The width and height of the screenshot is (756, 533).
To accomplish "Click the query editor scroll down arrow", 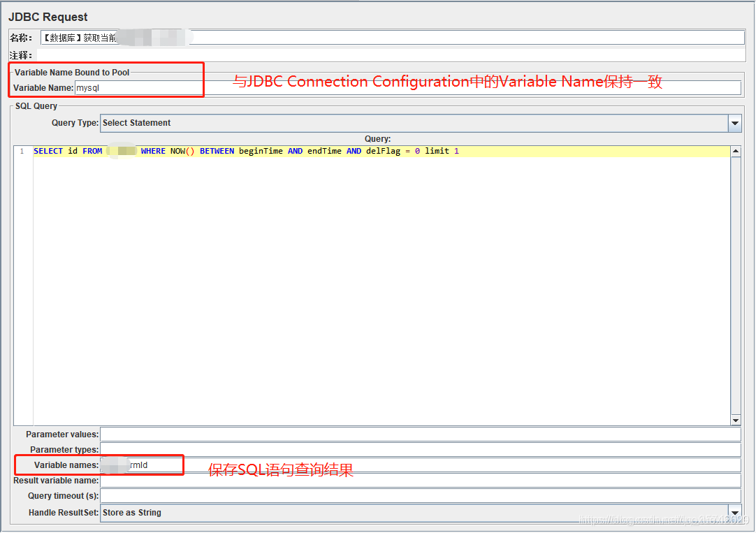I will click(736, 421).
